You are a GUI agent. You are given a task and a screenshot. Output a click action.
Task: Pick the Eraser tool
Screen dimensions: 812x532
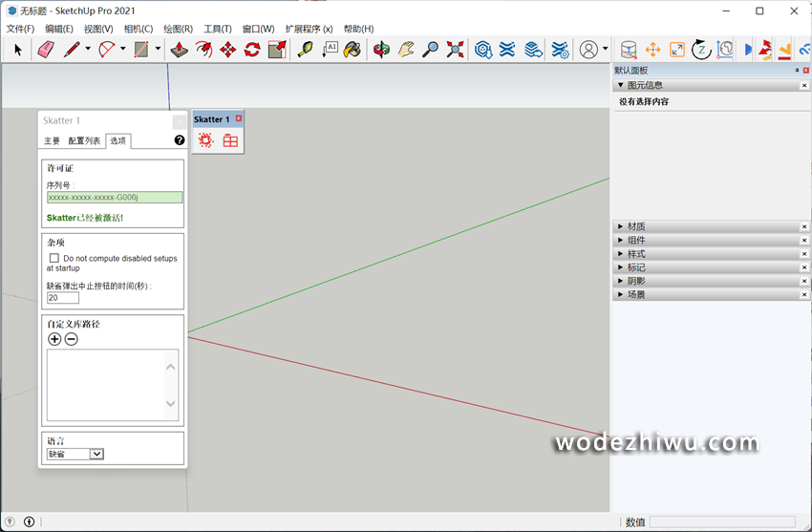pos(46,50)
